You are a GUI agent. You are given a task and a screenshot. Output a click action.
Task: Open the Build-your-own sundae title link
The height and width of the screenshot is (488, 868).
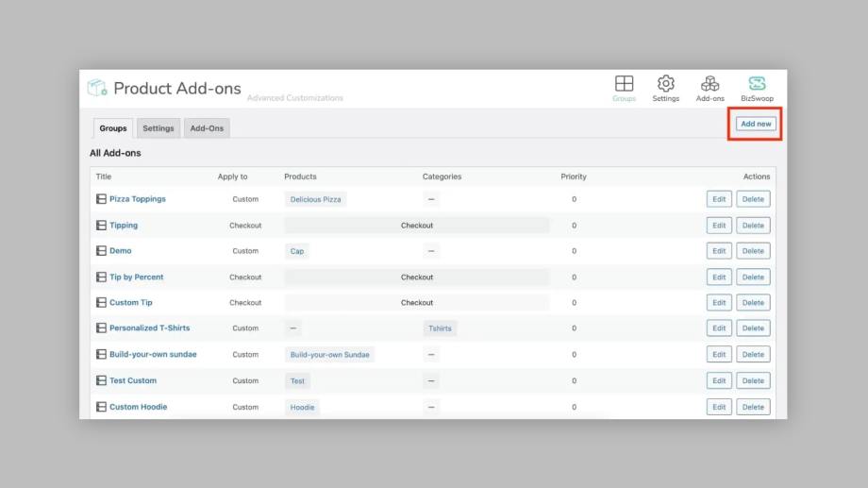click(x=153, y=354)
